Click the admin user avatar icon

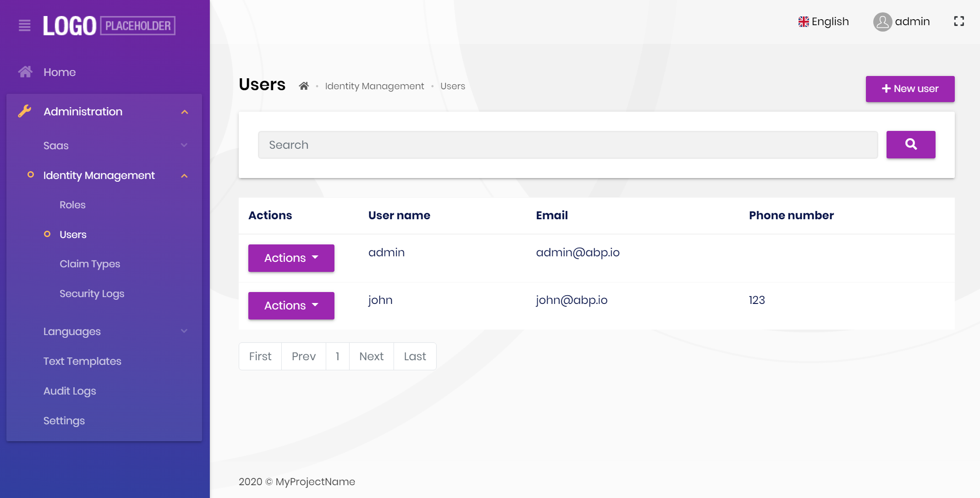click(x=882, y=22)
